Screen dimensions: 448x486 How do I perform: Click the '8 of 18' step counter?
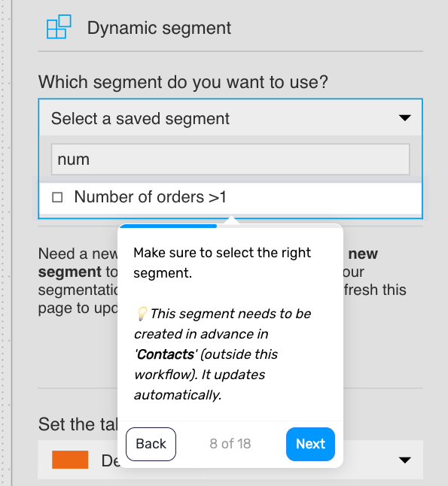[x=230, y=444]
